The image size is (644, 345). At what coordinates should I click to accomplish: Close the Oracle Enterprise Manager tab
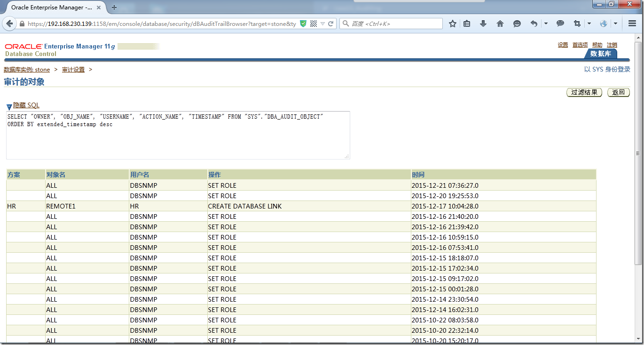point(100,8)
